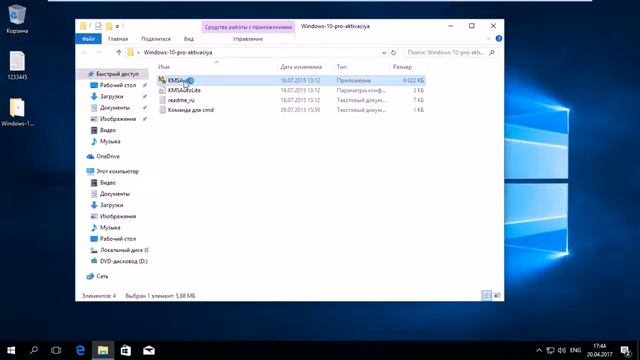Open Локальный диск in navigation pane
640x360 pixels.
124,250
